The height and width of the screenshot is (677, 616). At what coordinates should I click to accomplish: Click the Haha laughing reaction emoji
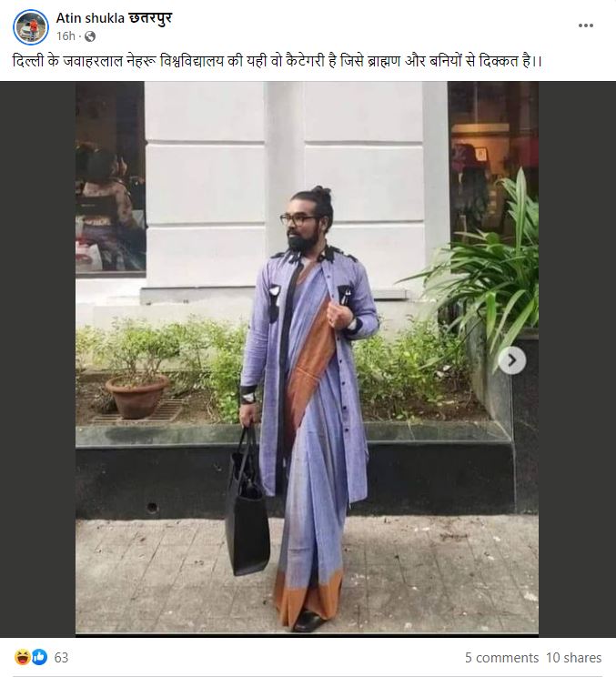[23, 657]
